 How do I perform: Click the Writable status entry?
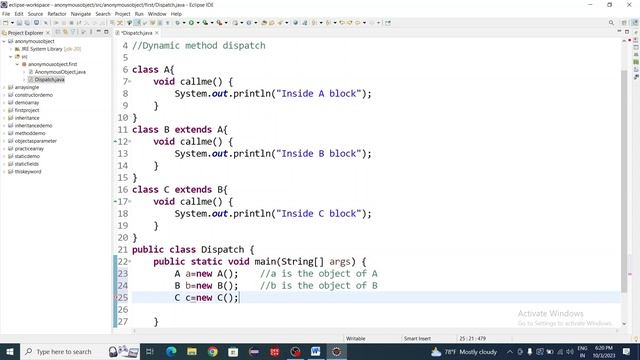(356, 338)
